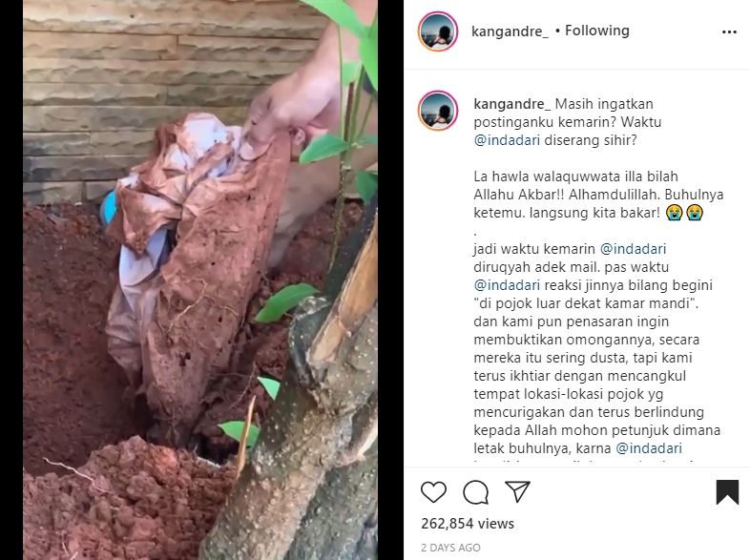Share post using paper plane icon
This screenshot has width=750, height=560.
(517, 491)
